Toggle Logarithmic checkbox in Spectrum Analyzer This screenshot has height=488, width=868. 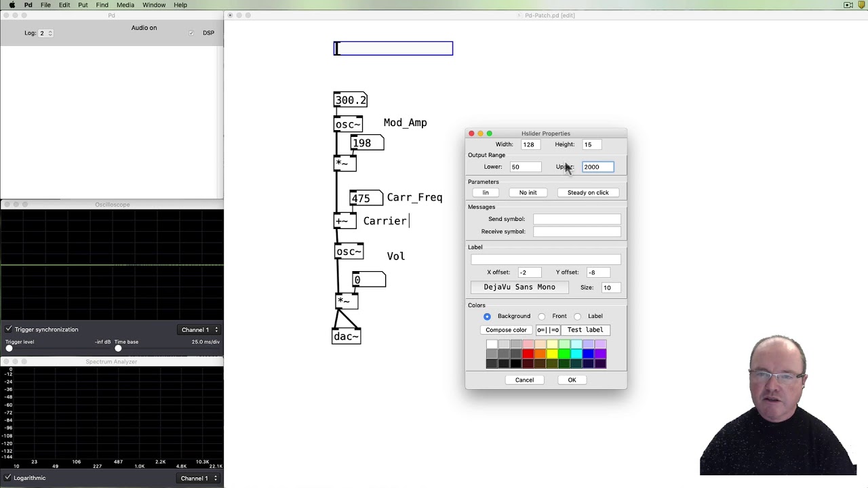coord(9,478)
